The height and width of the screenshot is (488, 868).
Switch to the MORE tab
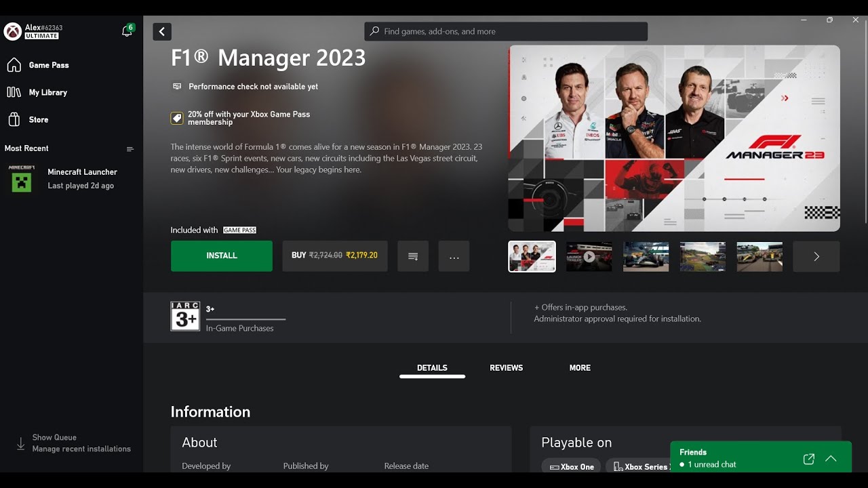[580, 368]
